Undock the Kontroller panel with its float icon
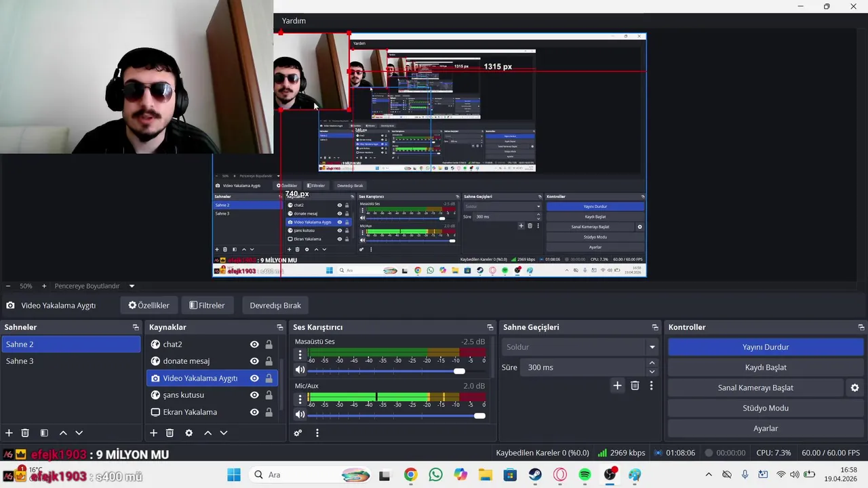This screenshot has height=488, width=868. tap(861, 327)
